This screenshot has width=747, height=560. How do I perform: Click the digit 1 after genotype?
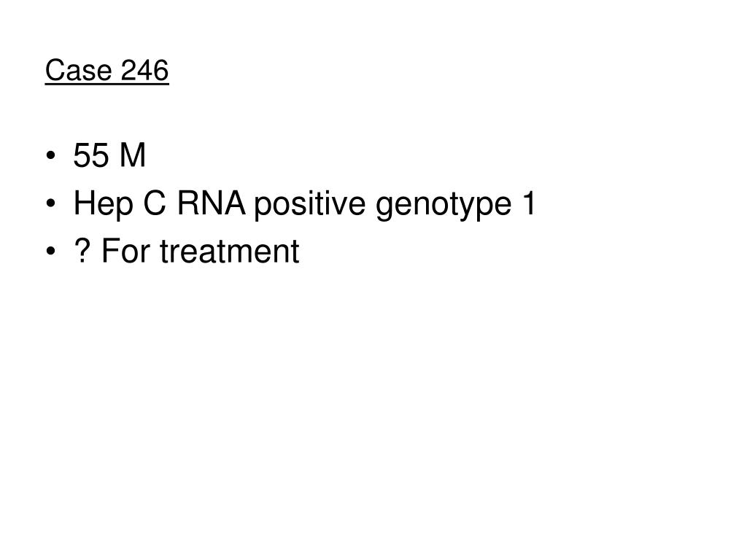[529, 203]
